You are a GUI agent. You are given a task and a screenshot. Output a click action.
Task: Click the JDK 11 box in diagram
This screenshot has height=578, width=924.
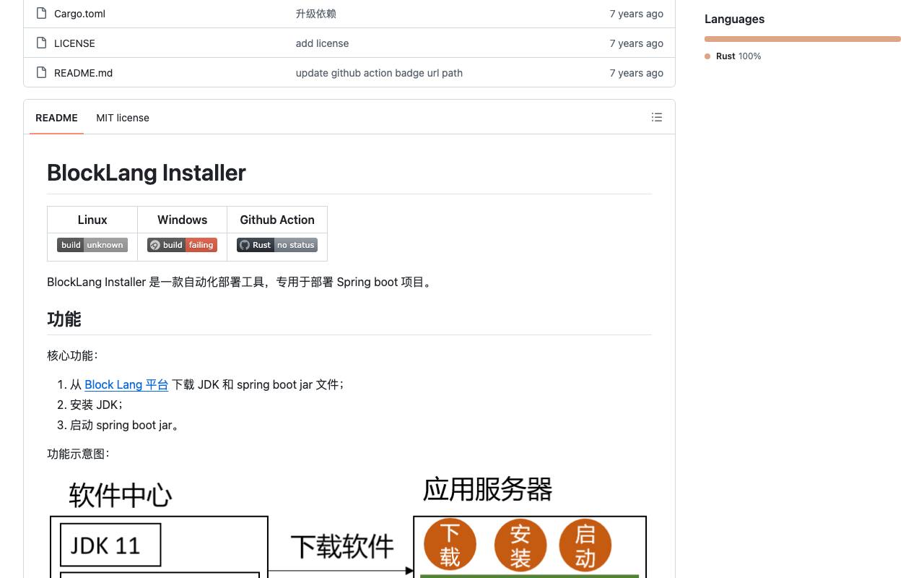click(x=110, y=545)
